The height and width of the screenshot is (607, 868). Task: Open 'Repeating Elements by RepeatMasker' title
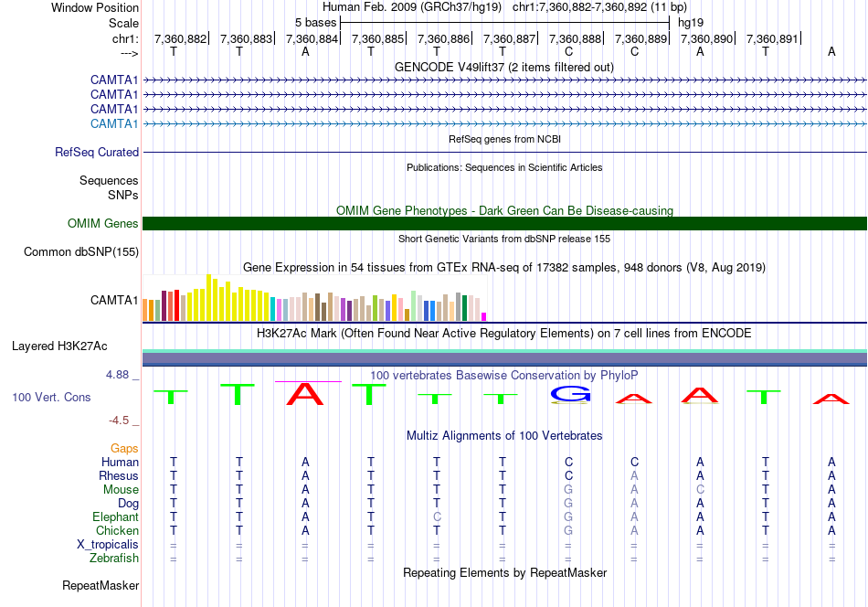504,572
